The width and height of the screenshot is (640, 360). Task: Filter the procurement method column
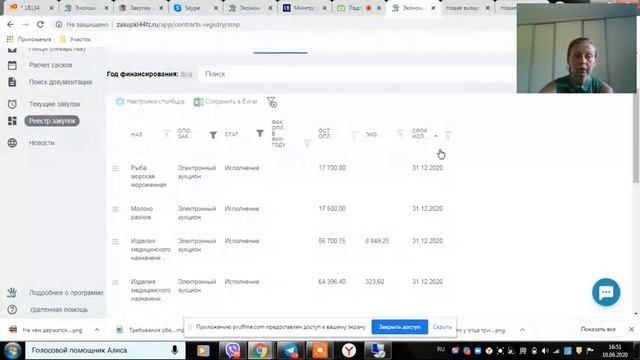click(x=213, y=135)
